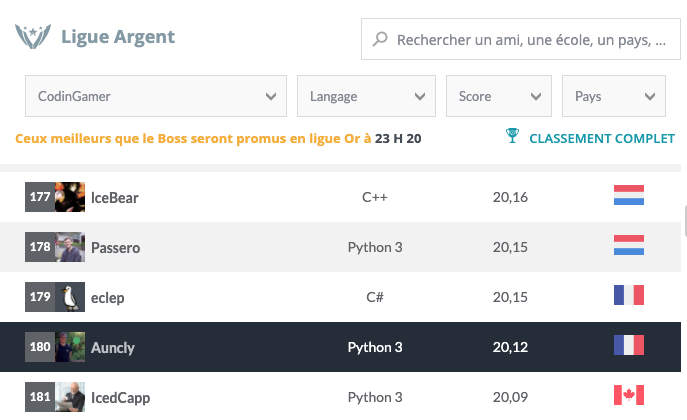Screen dimensions: 687x420
Task: Click the Ligue Argent league emblem icon
Action: point(33,36)
